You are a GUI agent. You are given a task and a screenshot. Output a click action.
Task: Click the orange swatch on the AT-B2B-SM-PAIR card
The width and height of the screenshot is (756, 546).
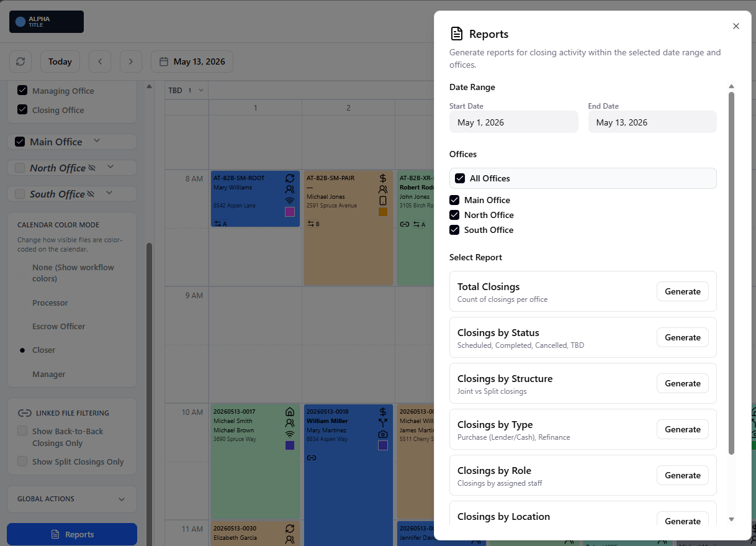coord(383,212)
